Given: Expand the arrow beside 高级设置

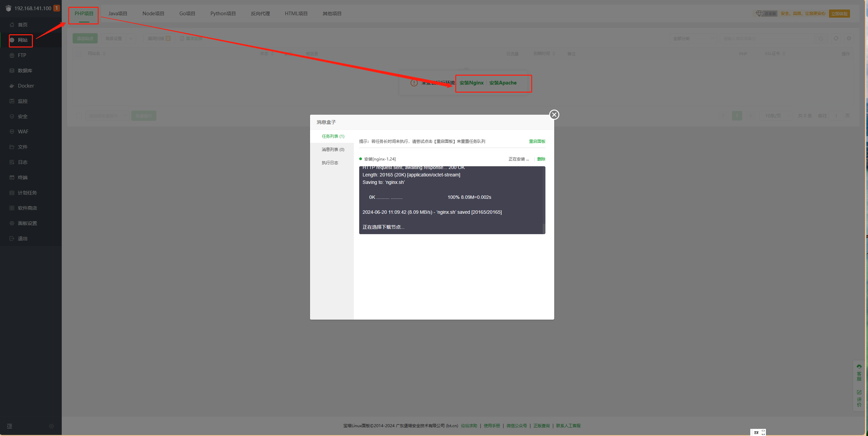Looking at the screenshot, I should [x=131, y=38].
